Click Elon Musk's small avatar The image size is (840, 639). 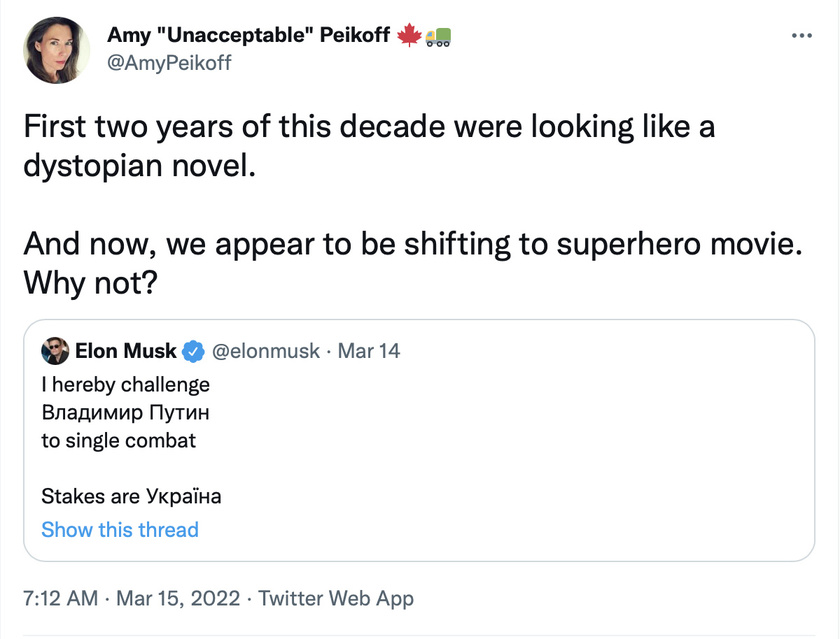[55, 351]
